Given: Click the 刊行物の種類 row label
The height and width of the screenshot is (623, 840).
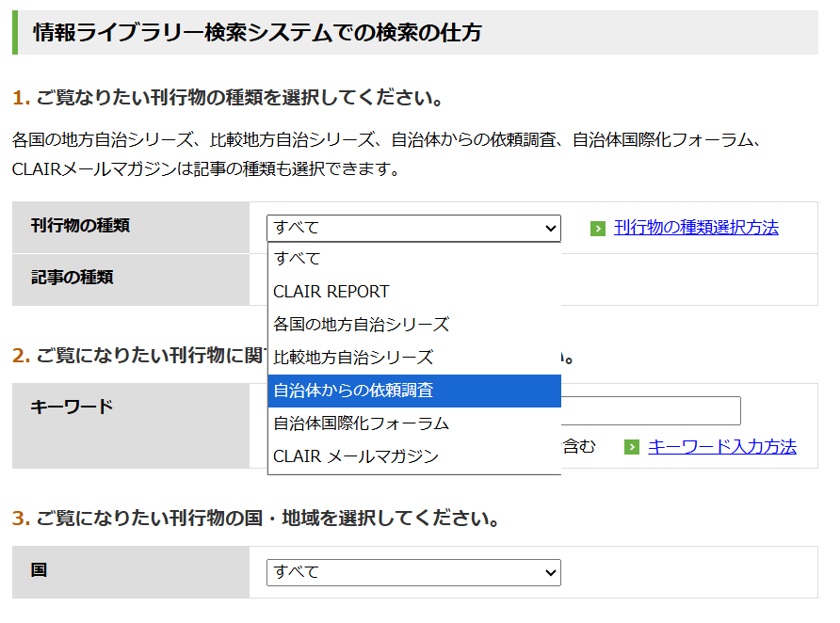Looking at the screenshot, I should pos(80,226).
